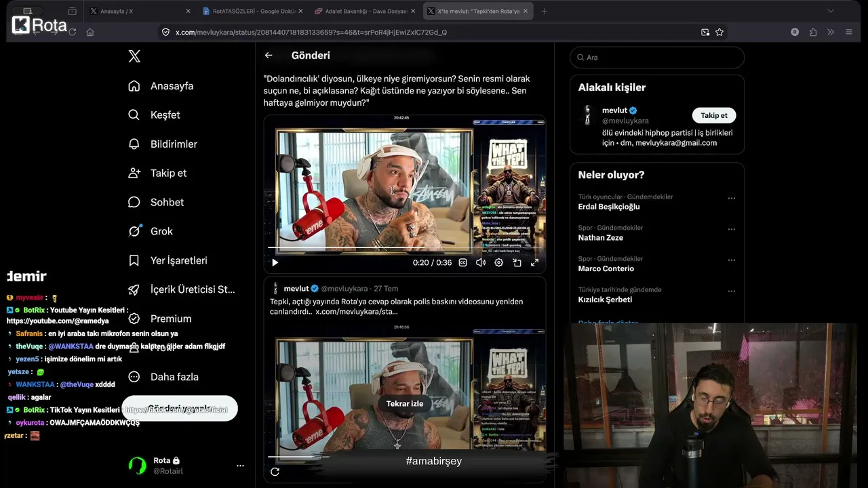Open the site security shield icon
868x488 pixels.
[x=165, y=32]
